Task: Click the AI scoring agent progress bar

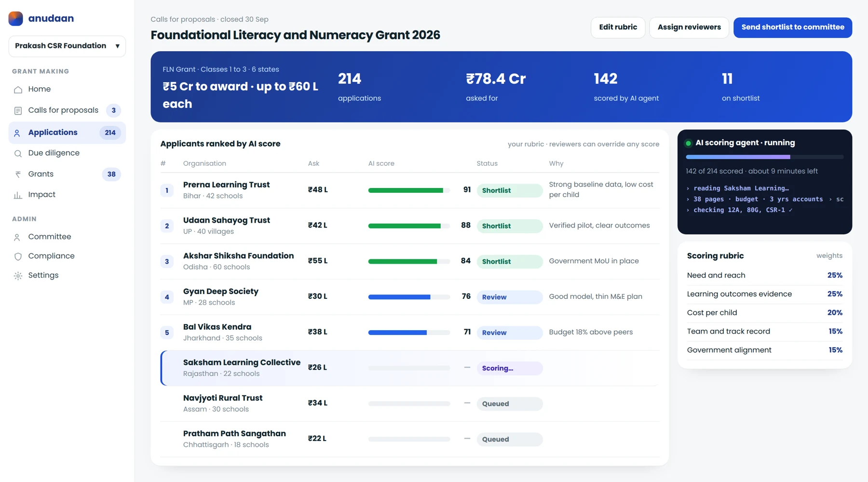Action: click(765, 157)
